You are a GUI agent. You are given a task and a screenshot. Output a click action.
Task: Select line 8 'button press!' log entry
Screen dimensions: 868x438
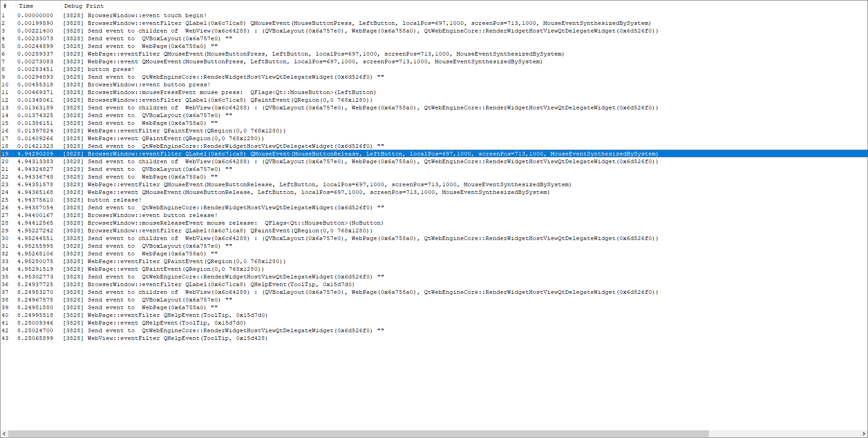111,69
